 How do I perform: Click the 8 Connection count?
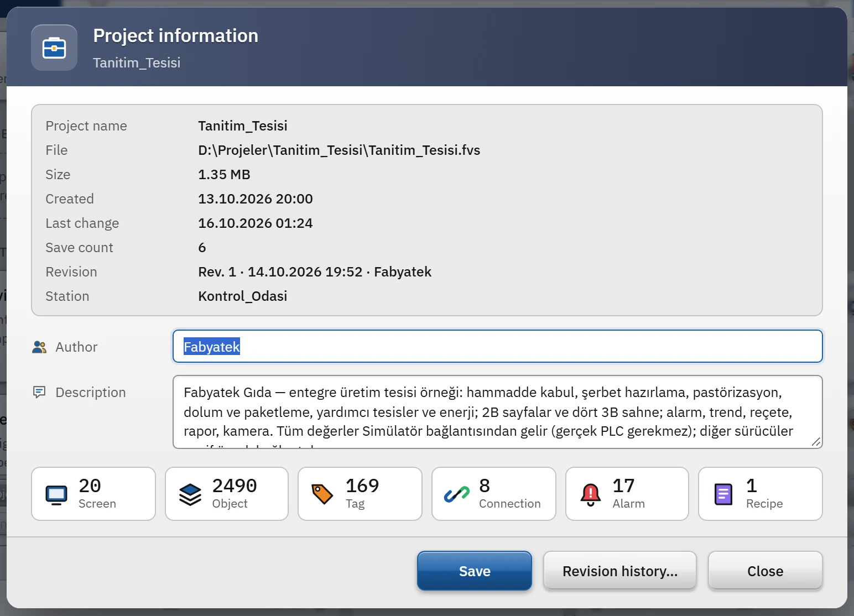point(485,486)
